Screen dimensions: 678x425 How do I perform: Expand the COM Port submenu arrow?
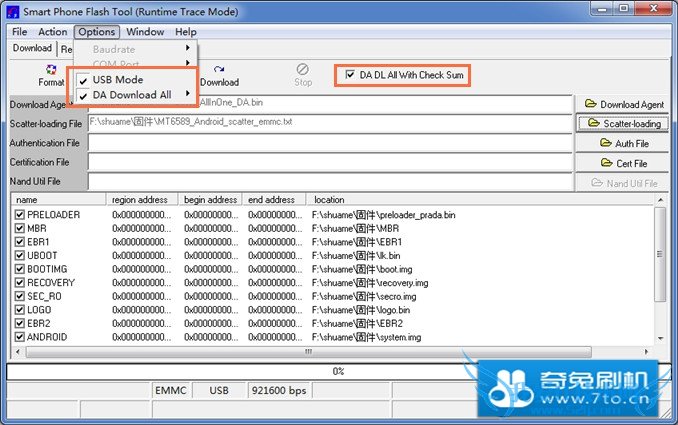pos(188,63)
